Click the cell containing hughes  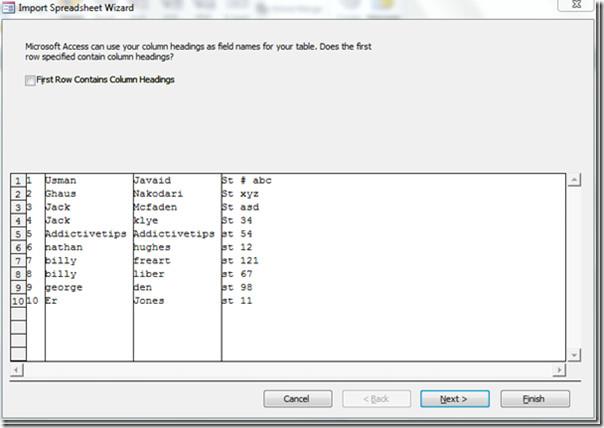tap(177, 247)
